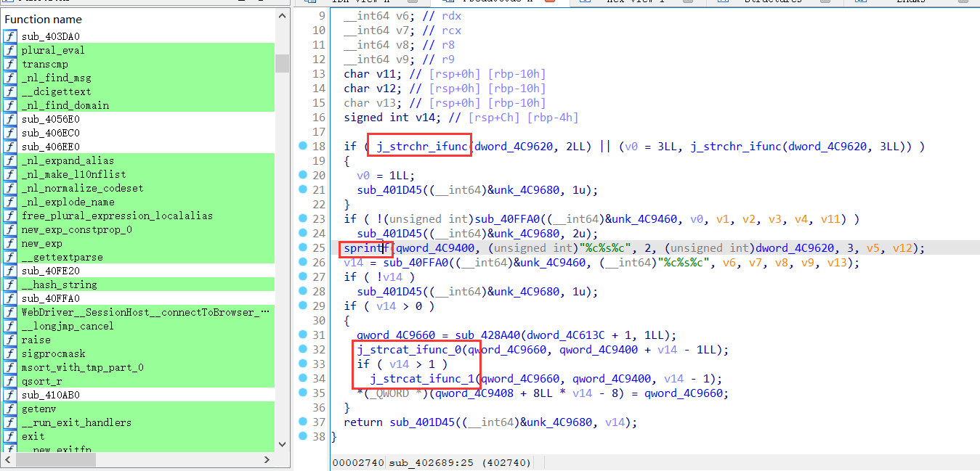Toggle breakpoint dot on line 23
Viewport: 980px width, 471px height.
[x=302, y=218]
